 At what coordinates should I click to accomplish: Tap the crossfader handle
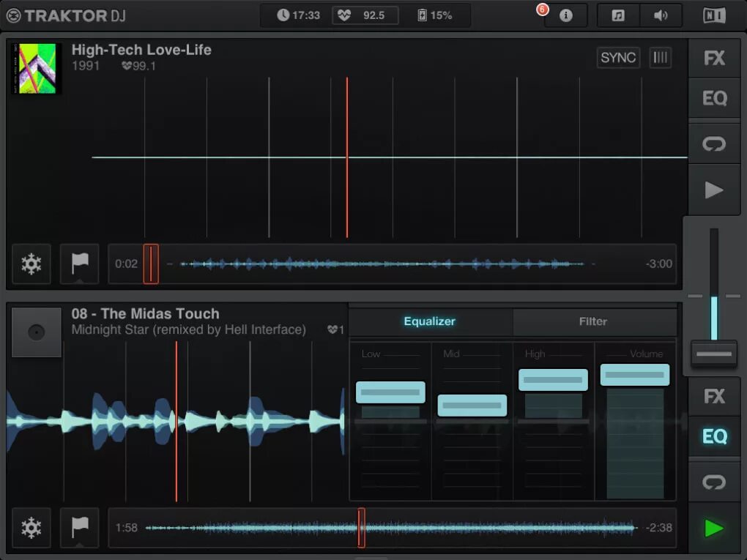(x=714, y=354)
